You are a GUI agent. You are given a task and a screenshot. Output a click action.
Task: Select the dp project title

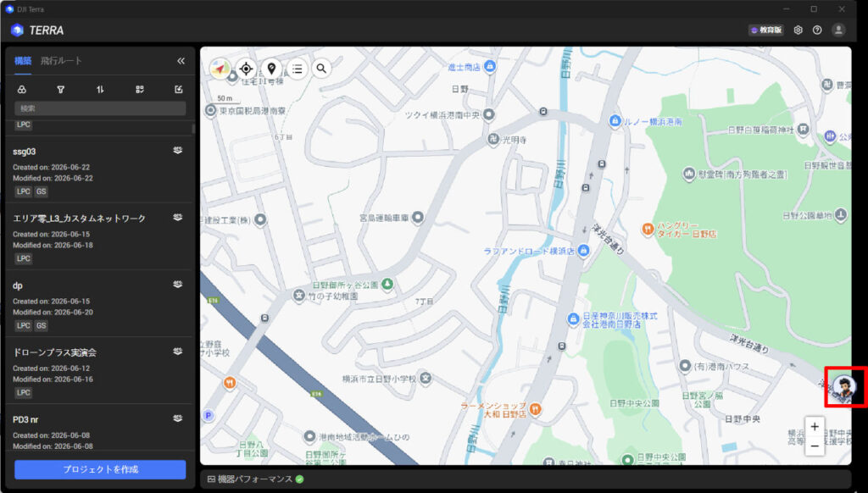(18, 285)
